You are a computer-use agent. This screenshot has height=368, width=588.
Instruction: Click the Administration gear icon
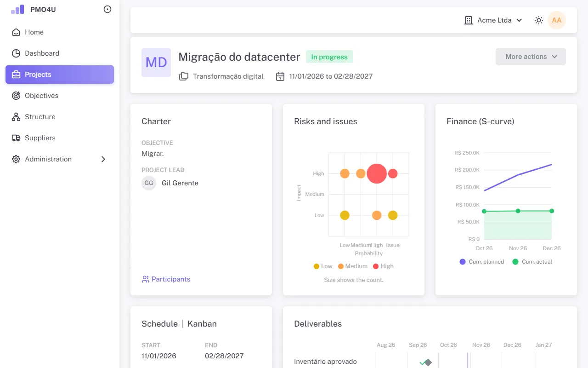pos(16,159)
